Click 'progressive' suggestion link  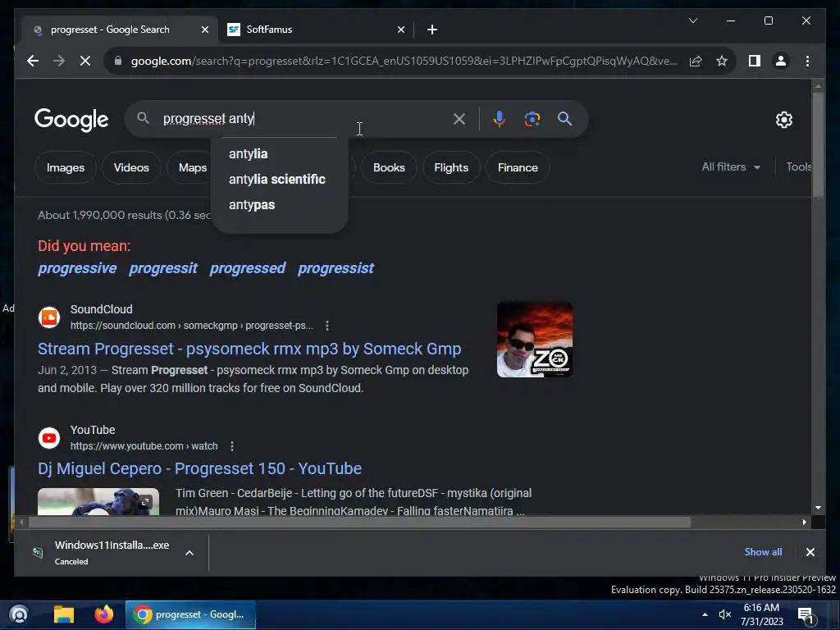coord(77,268)
